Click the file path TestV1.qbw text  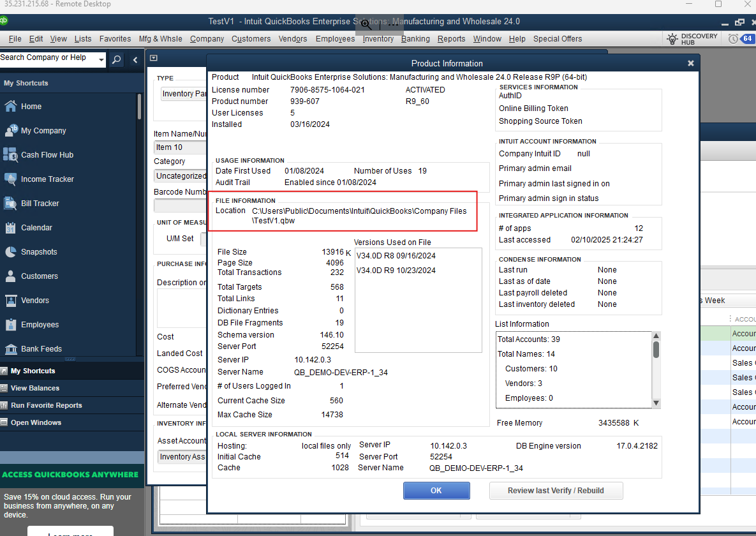click(x=274, y=221)
